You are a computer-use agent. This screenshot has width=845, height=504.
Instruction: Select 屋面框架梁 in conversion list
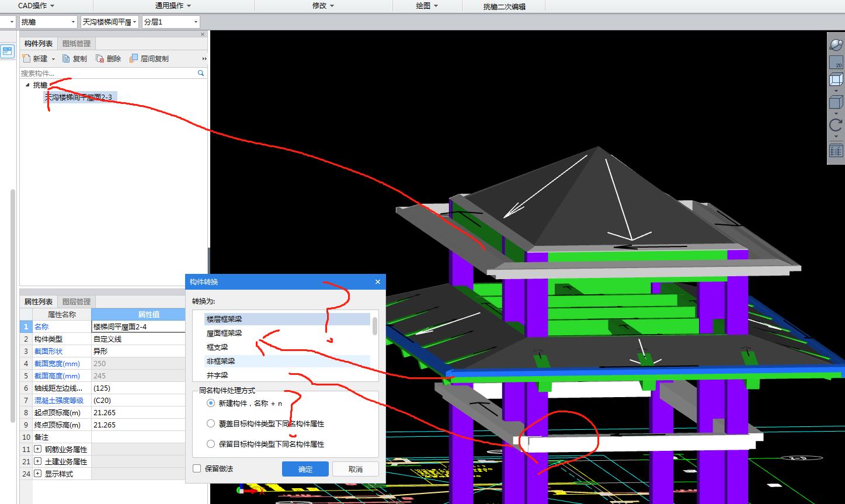coord(287,333)
